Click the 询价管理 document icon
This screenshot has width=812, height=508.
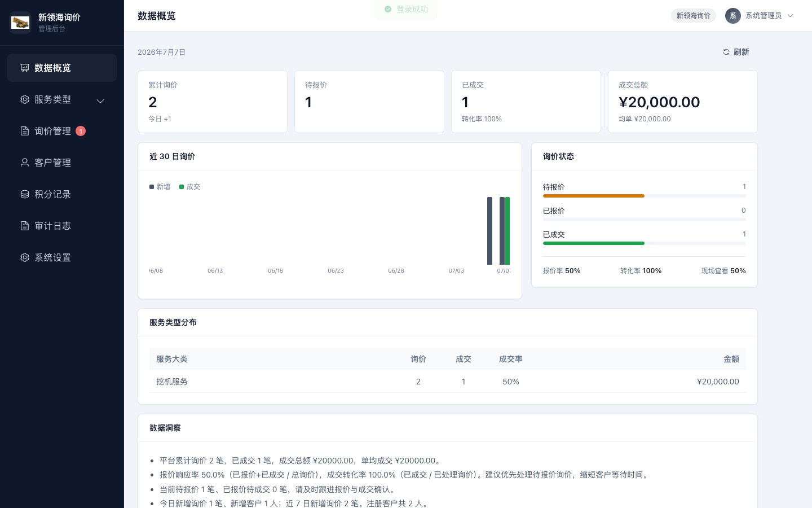(25, 131)
